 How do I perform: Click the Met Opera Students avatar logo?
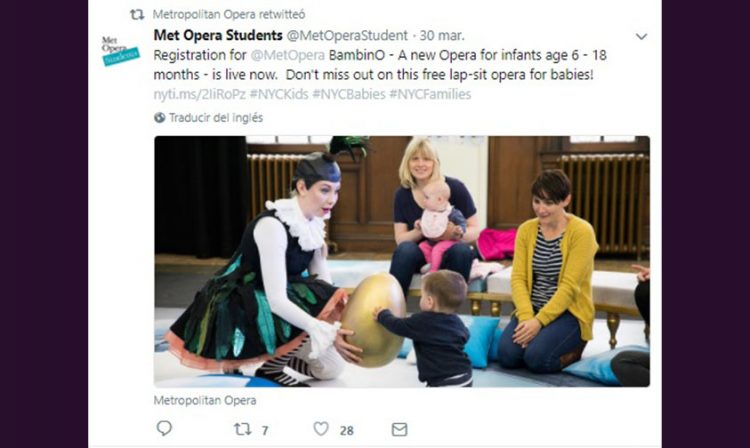[x=120, y=51]
